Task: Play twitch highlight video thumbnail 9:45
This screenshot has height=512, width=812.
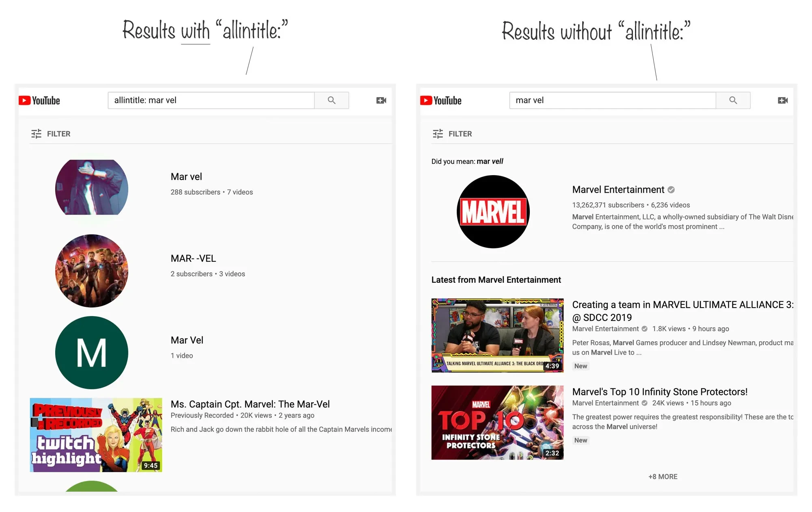Action: pos(96,435)
